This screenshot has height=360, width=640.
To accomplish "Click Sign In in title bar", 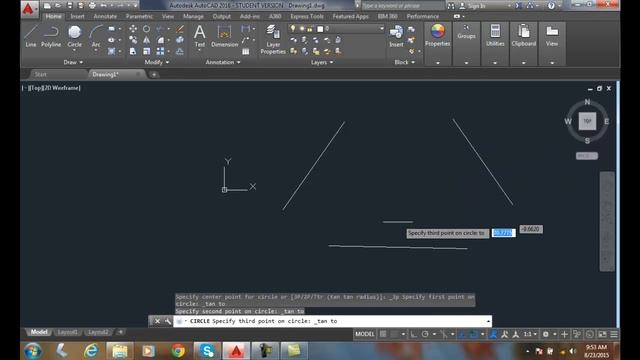I will [x=477, y=6].
